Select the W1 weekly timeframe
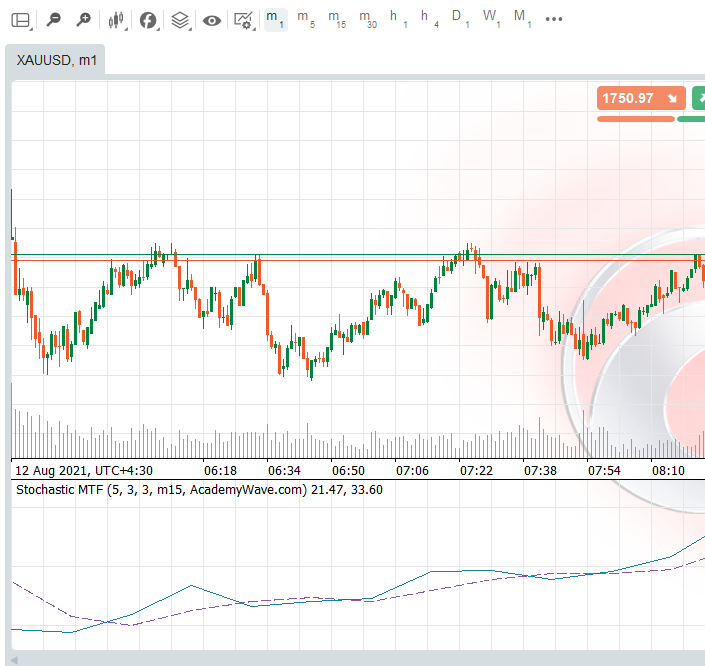This screenshot has height=666, width=705. tap(491, 20)
